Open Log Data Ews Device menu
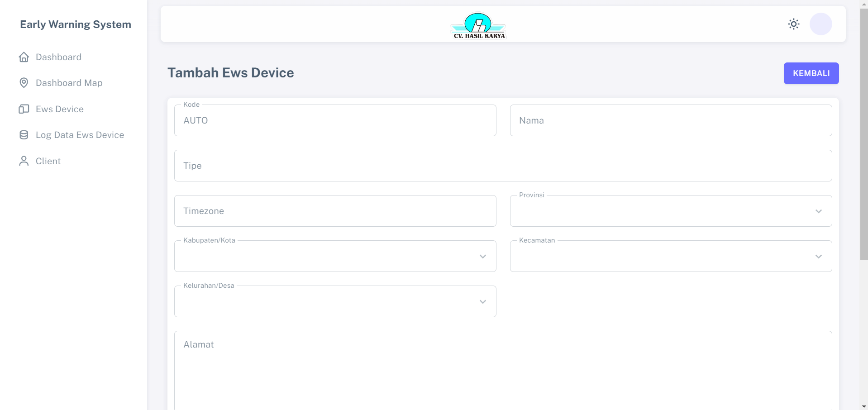This screenshot has width=868, height=410. [x=80, y=135]
